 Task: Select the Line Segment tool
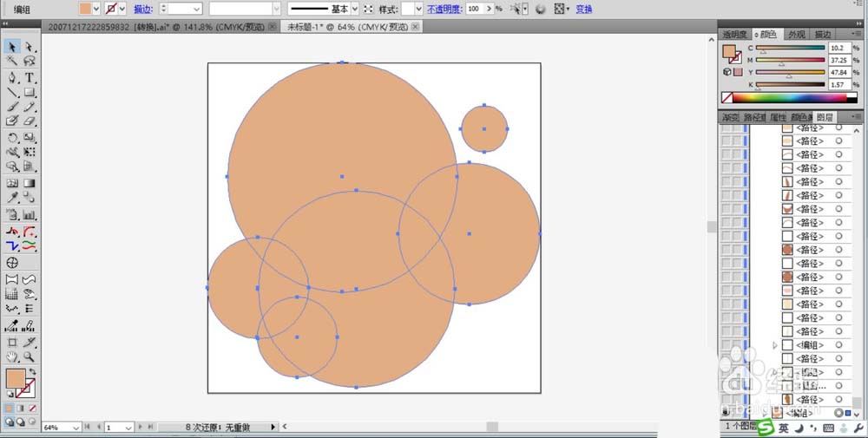tap(11, 92)
